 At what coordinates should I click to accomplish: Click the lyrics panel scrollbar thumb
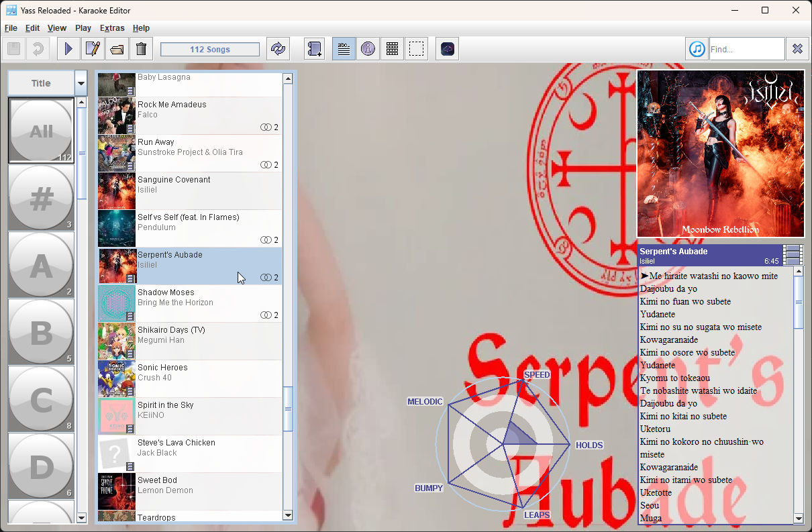(799, 302)
